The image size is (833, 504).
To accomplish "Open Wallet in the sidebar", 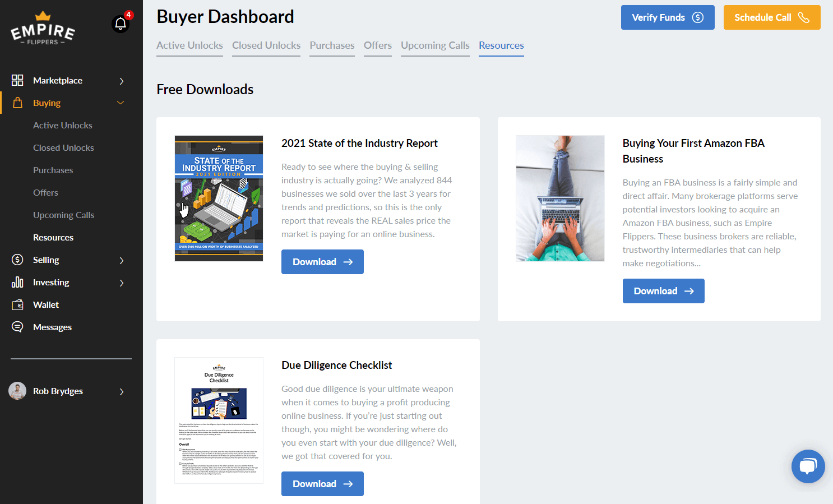I will [46, 304].
